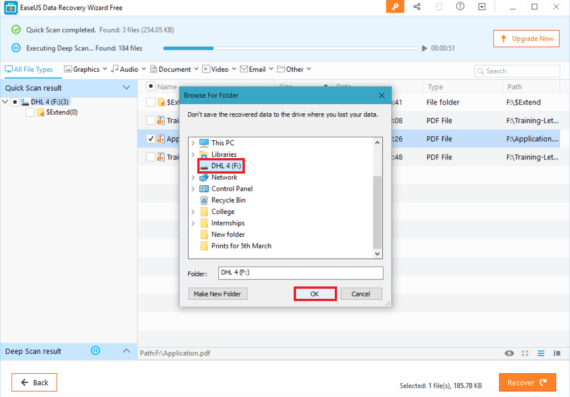Click Upgrade Now button
Screen dimensions: 570x397
coord(526,39)
